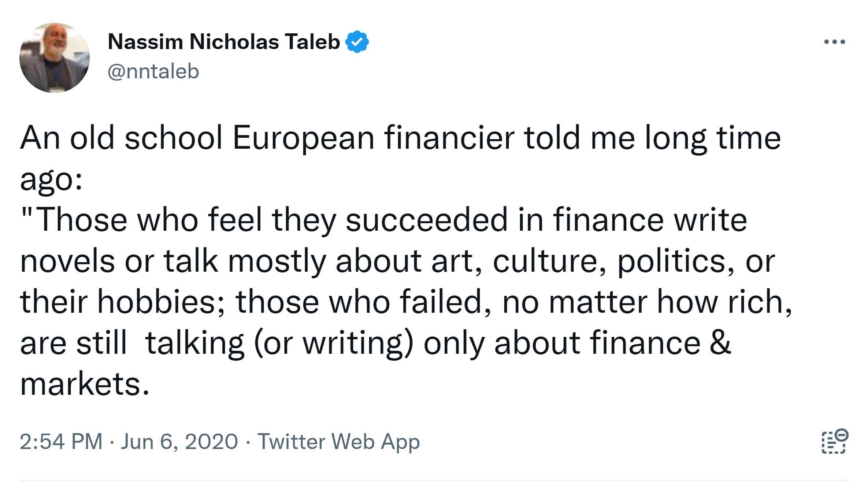Image resolution: width=868 pixels, height=494 pixels.
Task: Open the Twitter Web App source link
Action: [x=338, y=441]
